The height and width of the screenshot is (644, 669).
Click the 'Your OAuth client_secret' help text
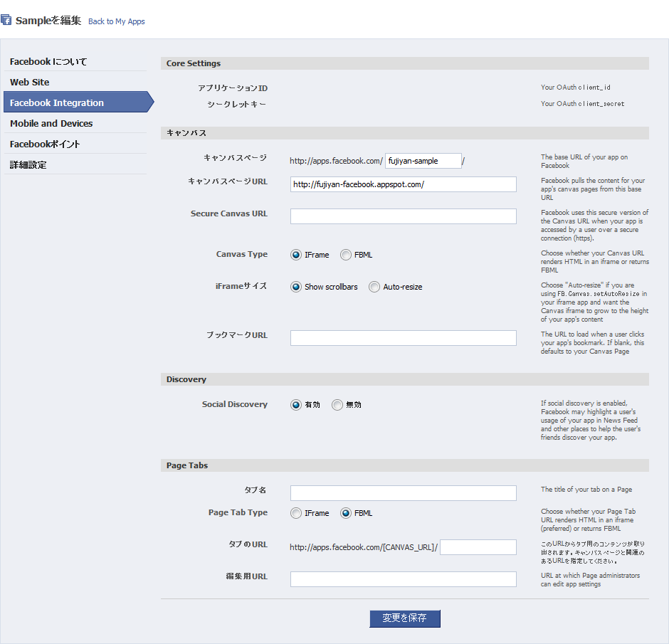coord(582,104)
